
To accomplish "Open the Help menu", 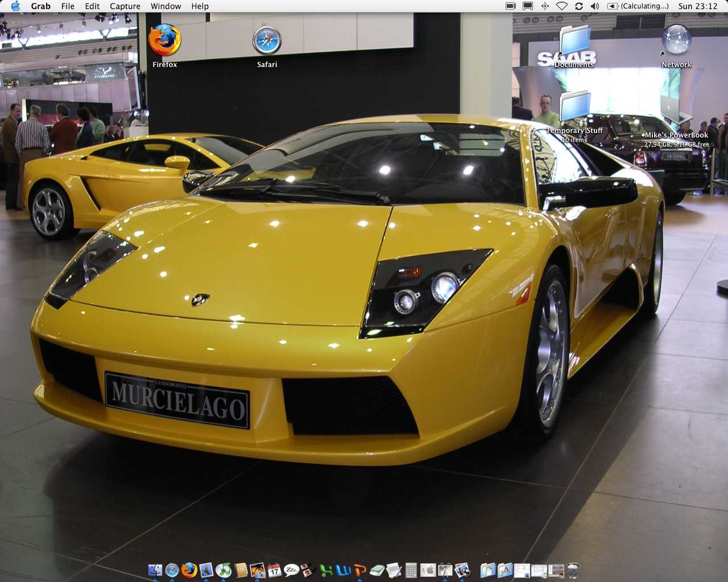I will coord(200,6).
